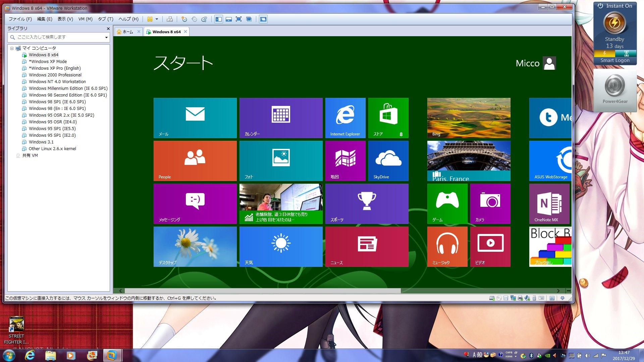The width and height of the screenshot is (644, 362).
Task: Click the printer device status icon
Action: tap(520, 298)
